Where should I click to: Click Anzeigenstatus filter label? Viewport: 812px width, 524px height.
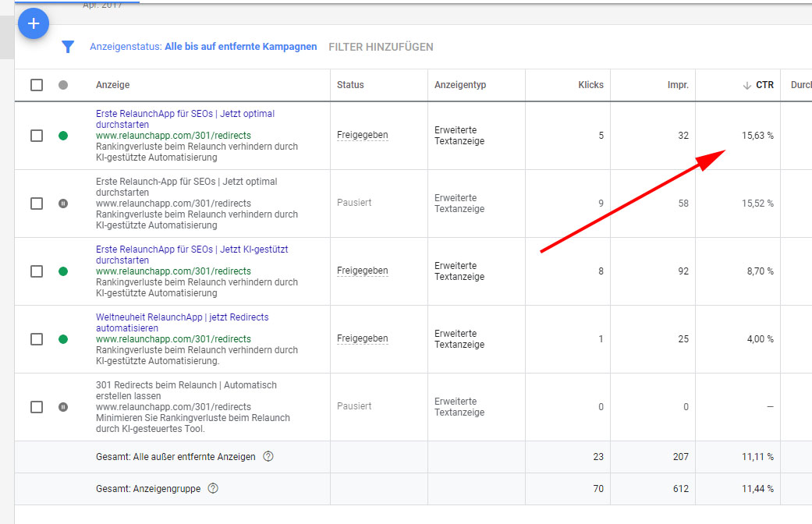tap(126, 47)
